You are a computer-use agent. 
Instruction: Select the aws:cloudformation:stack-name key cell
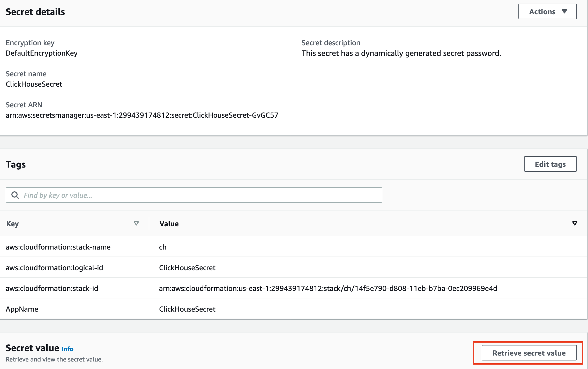(58, 247)
